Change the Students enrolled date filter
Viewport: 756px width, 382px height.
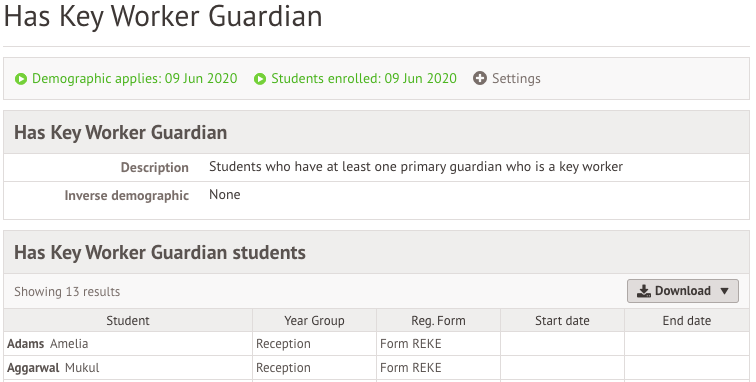click(355, 79)
